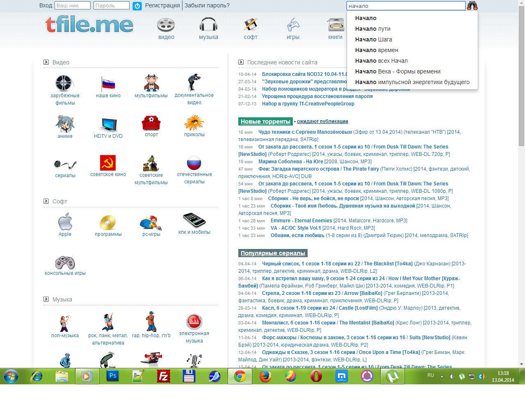Open the Apple software category icon
Screen dimensions: 525x420
pos(65,222)
